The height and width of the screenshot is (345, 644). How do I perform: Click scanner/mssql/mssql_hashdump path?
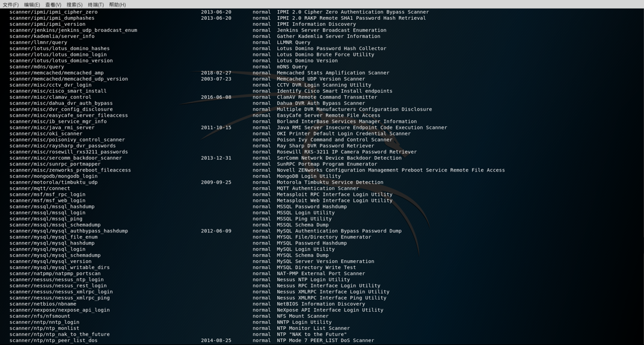52,207
